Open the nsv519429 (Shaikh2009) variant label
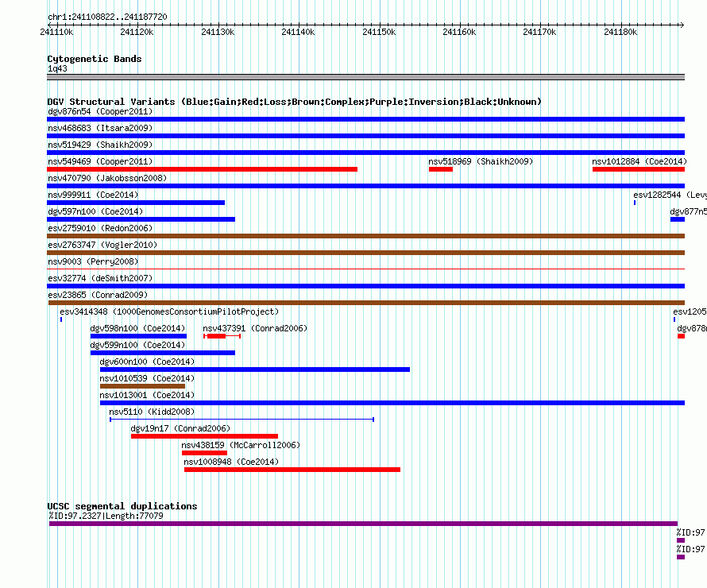 click(100, 145)
